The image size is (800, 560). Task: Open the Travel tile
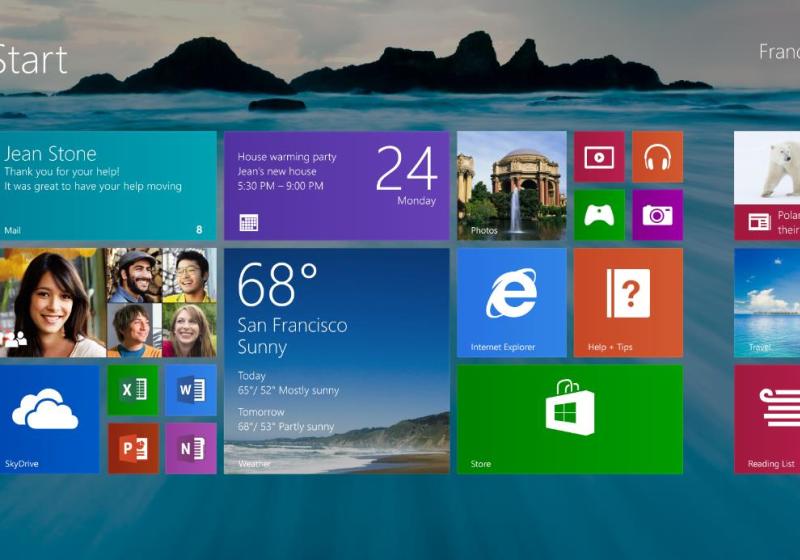click(767, 302)
